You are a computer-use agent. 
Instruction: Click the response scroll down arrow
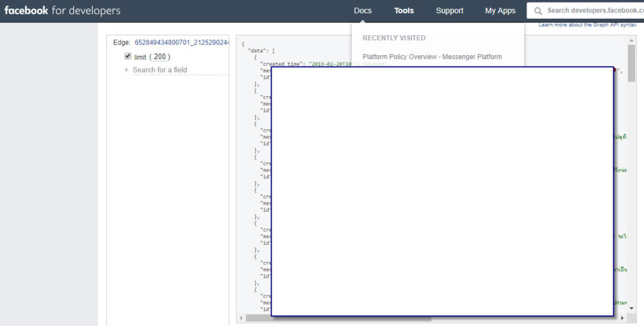[x=631, y=308]
